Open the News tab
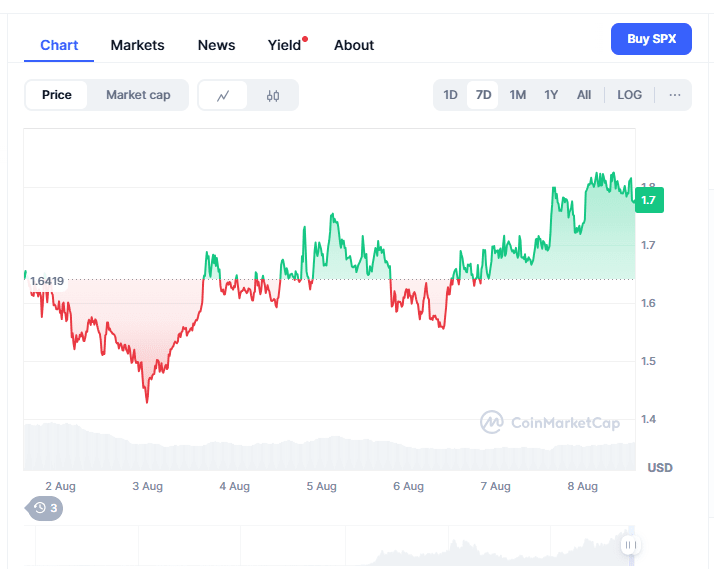The width and height of the screenshot is (714, 569). click(x=216, y=45)
